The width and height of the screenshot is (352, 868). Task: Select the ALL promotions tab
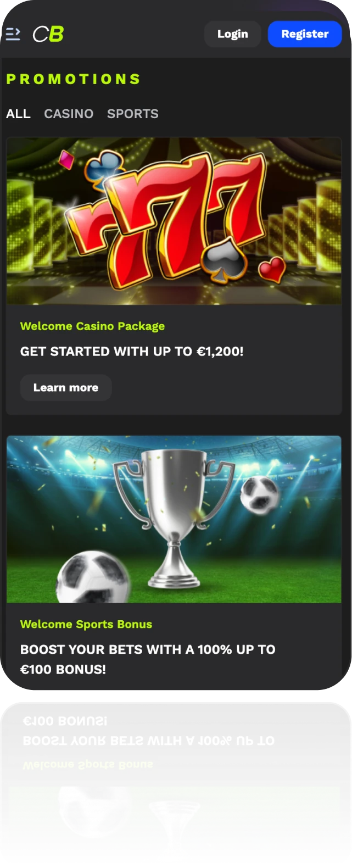[x=18, y=114]
